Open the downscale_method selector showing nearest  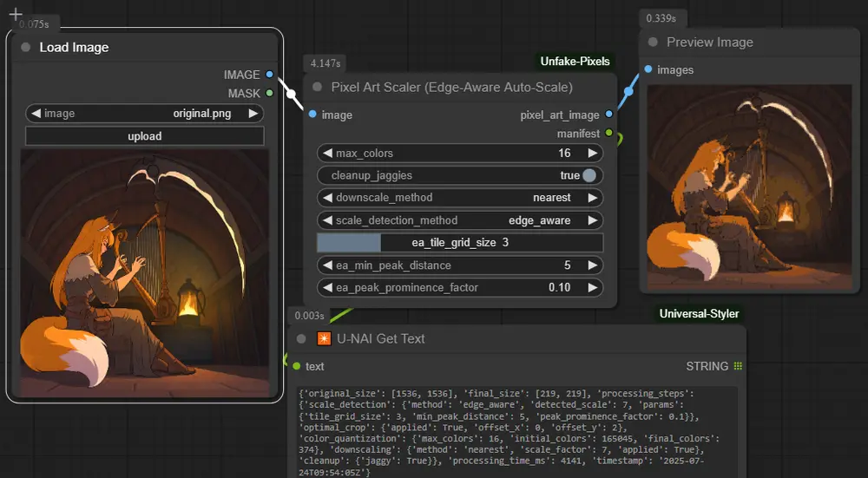click(x=459, y=198)
